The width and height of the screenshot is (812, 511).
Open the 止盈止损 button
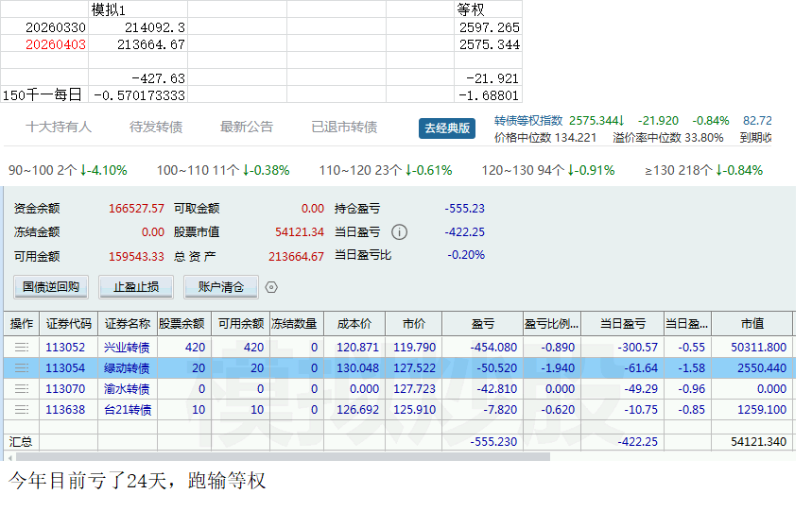click(x=136, y=287)
